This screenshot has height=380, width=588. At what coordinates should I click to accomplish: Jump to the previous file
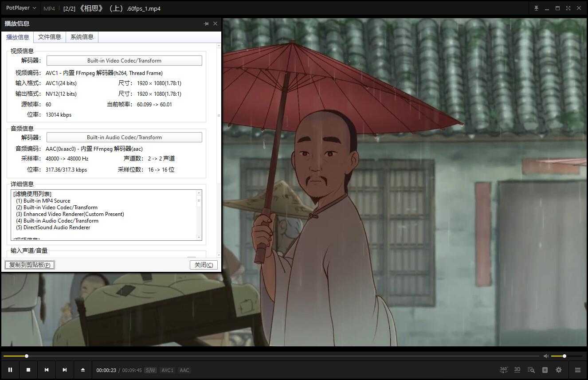pyautogui.click(x=47, y=370)
